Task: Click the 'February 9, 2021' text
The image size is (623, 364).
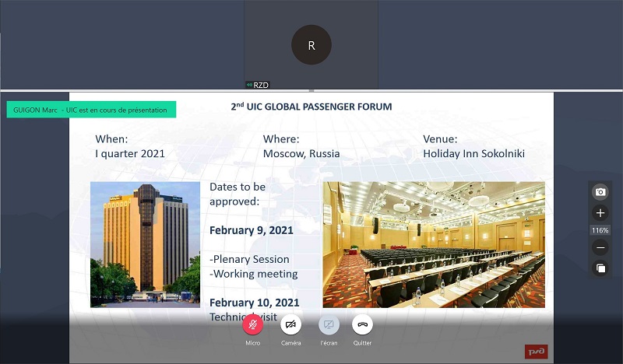Action: click(x=251, y=230)
